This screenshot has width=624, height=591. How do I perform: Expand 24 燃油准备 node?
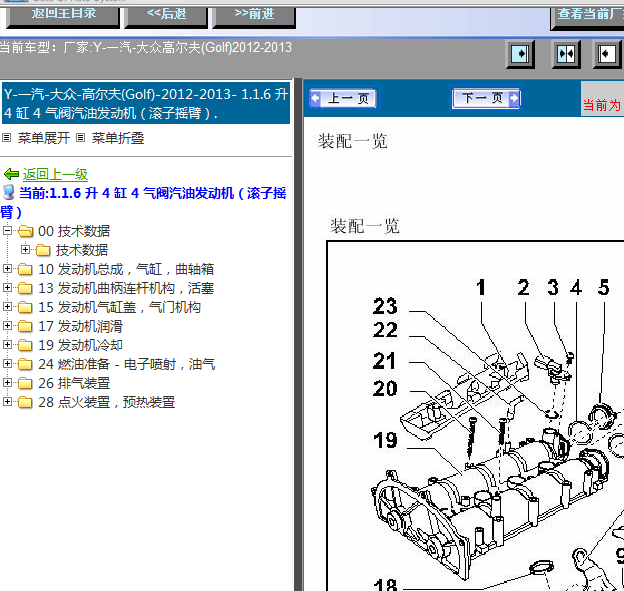pos(7,363)
